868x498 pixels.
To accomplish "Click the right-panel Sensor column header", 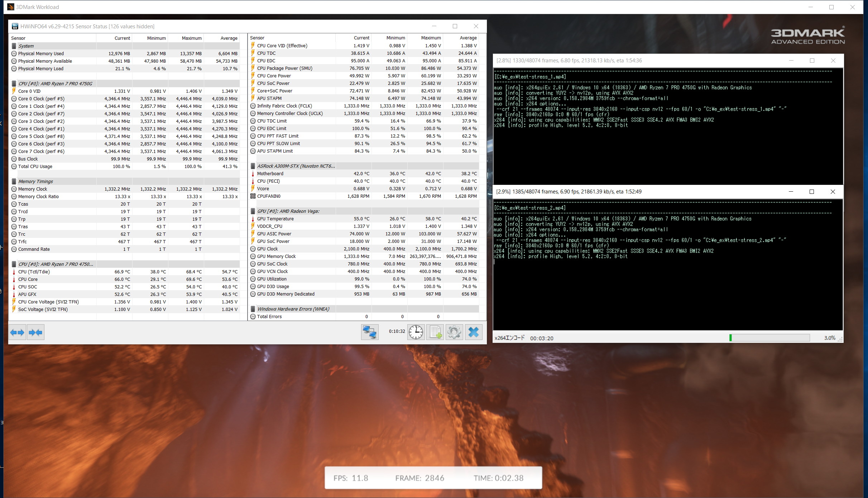I will [x=292, y=38].
